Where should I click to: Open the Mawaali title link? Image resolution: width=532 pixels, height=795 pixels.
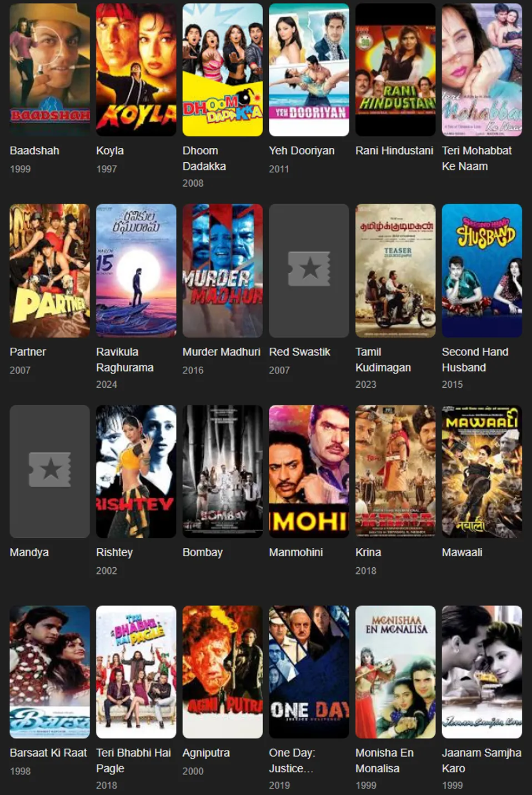(x=462, y=552)
